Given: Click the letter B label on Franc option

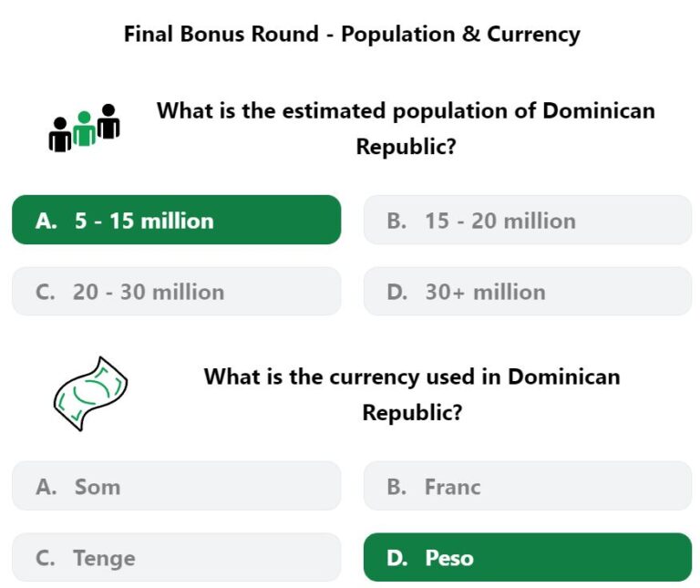Looking at the screenshot, I should (396, 487).
